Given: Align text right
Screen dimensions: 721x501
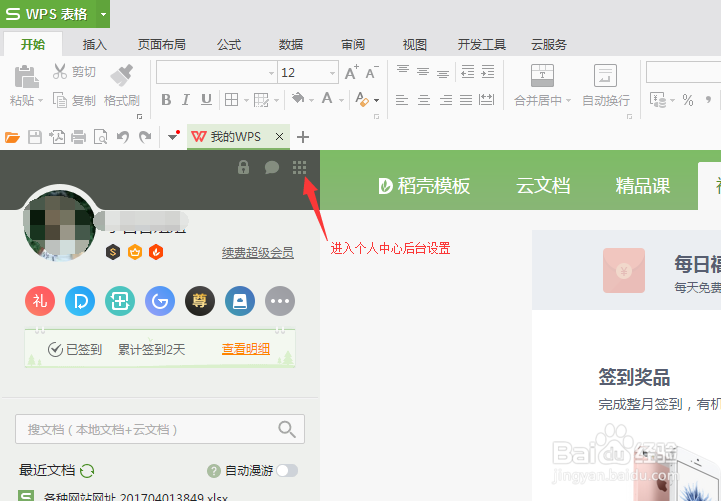Looking at the screenshot, I should pos(446,100).
